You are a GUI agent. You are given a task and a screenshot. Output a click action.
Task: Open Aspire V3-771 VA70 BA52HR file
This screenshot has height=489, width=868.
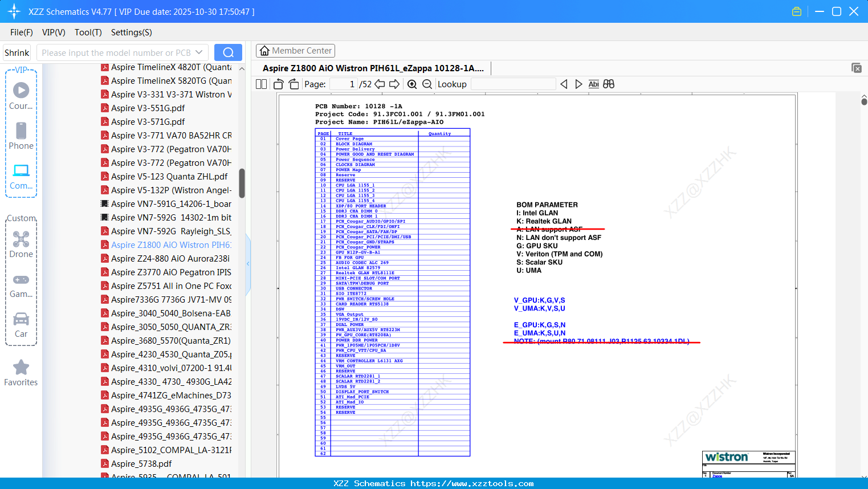click(166, 136)
